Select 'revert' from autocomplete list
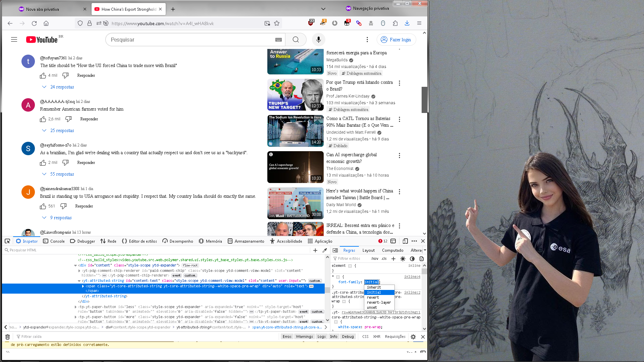This screenshot has height=362, width=644. (373, 297)
